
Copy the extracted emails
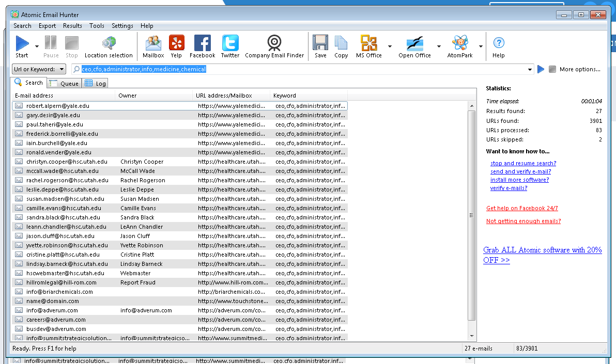pyautogui.click(x=341, y=46)
